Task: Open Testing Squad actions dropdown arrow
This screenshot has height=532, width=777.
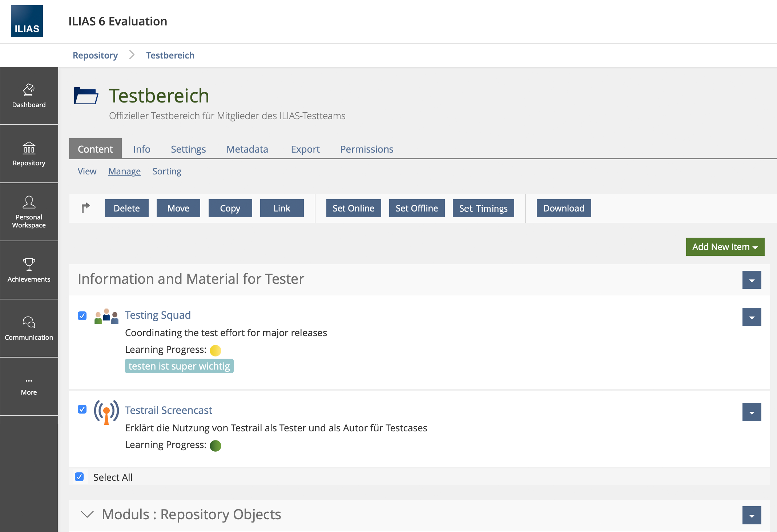Action: tap(752, 317)
